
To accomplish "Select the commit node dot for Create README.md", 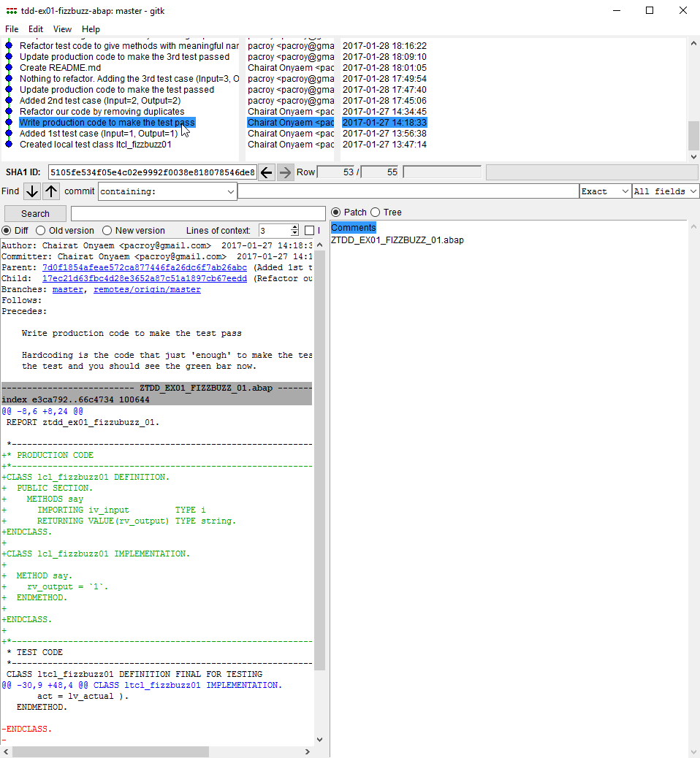I will point(7,67).
